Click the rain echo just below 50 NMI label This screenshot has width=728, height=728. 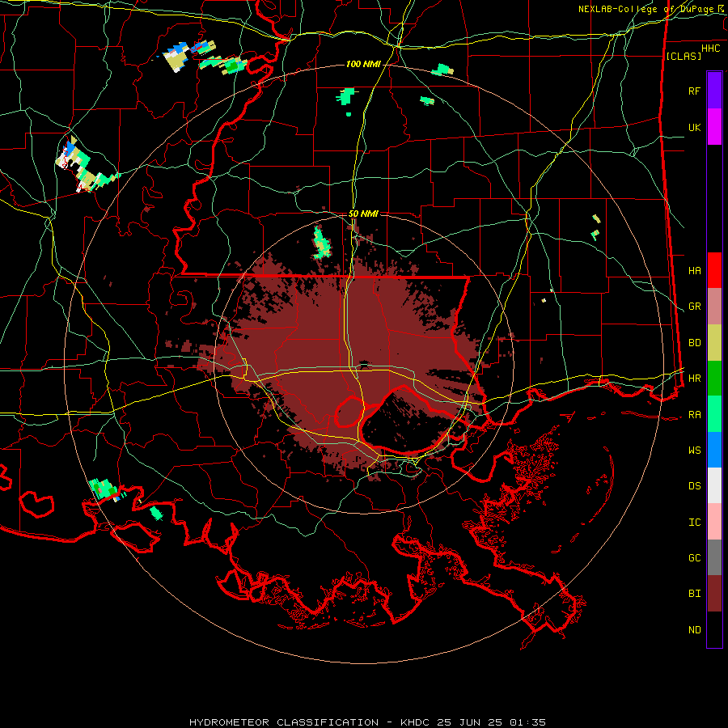coord(321,243)
